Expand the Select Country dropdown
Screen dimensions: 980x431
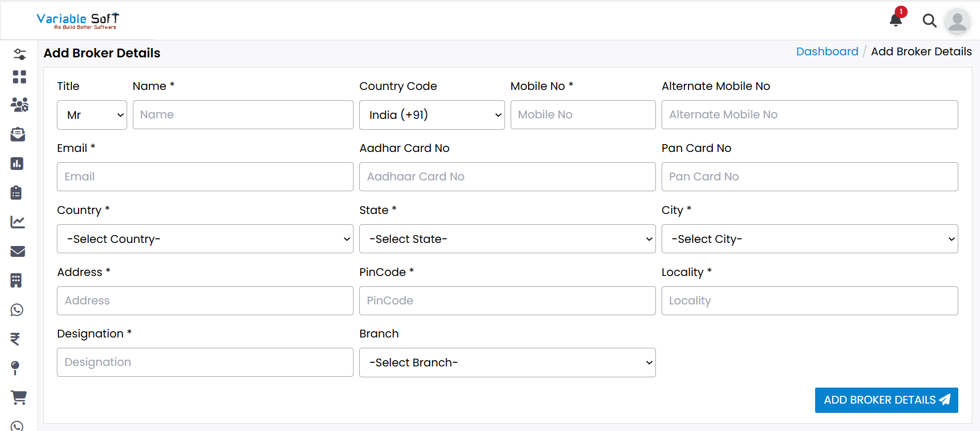(205, 239)
